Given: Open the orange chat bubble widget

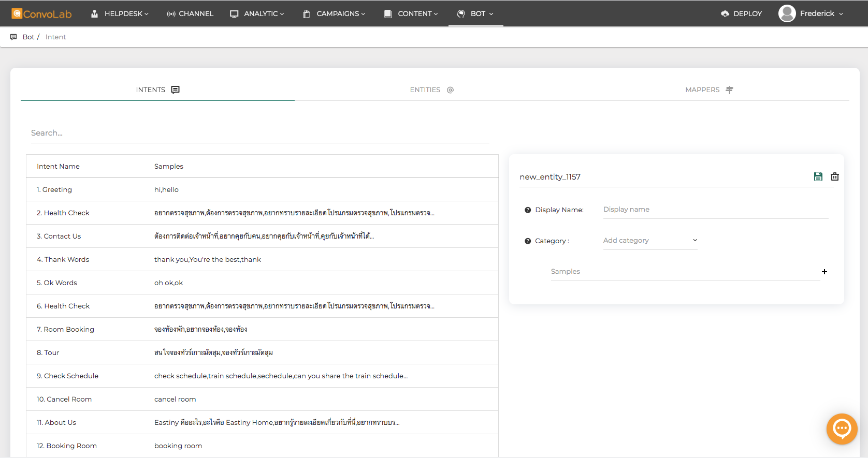Looking at the screenshot, I should coord(842,429).
